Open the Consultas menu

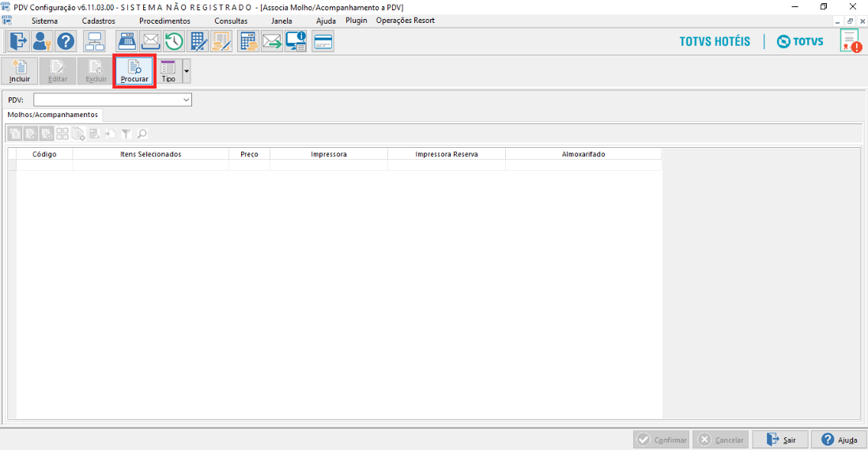(x=231, y=21)
